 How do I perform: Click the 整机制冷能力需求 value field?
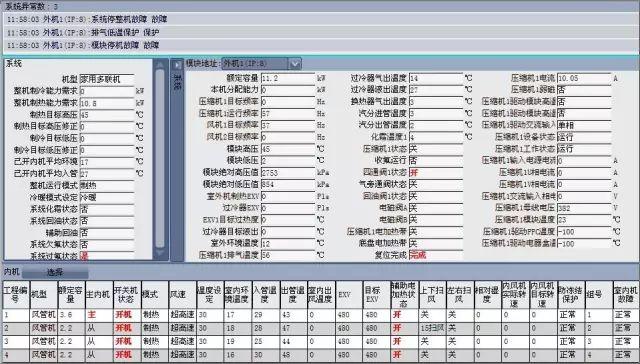point(107,91)
